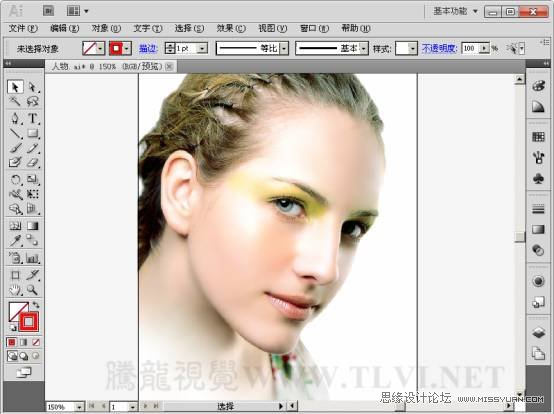Select the Symbol Sprayer tool
554x414 pixels.
tap(15, 258)
